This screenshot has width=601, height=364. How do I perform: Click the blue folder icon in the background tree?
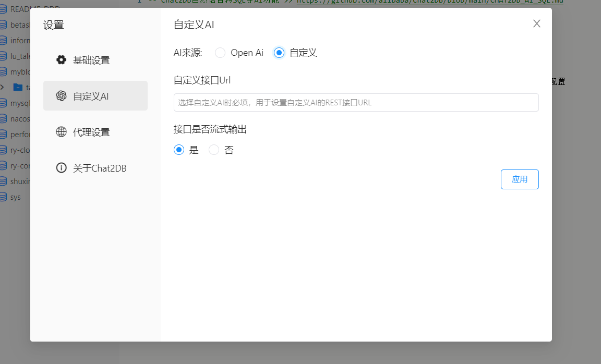(x=18, y=87)
